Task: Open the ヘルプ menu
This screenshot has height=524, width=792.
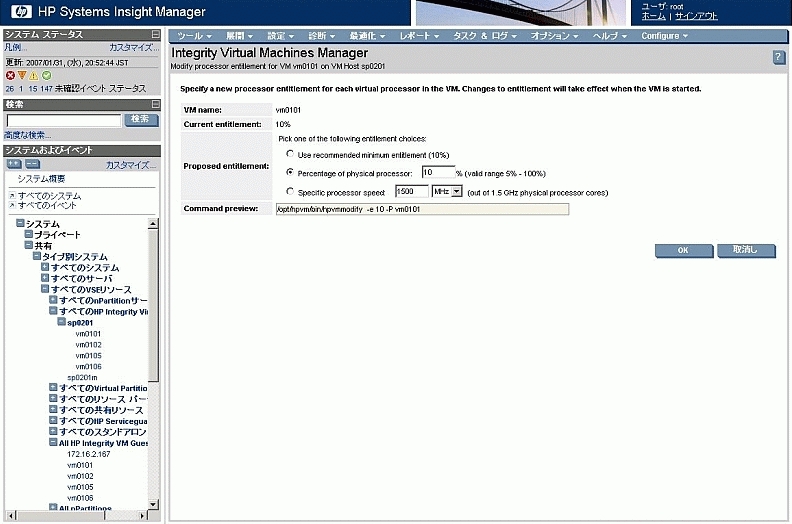Action: coord(610,36)
